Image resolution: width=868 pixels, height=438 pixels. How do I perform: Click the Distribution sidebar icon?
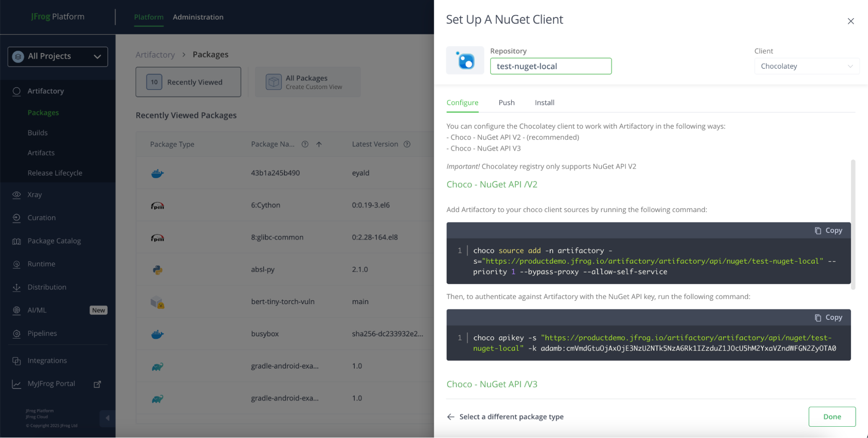[x=16, y=287]
